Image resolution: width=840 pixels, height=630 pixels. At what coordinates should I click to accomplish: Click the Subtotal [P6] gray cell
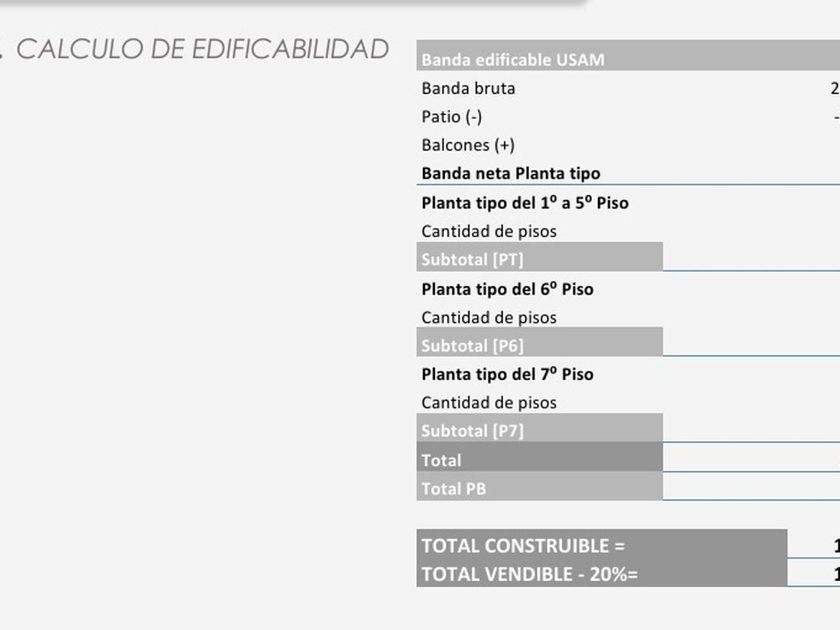[540, 346]
